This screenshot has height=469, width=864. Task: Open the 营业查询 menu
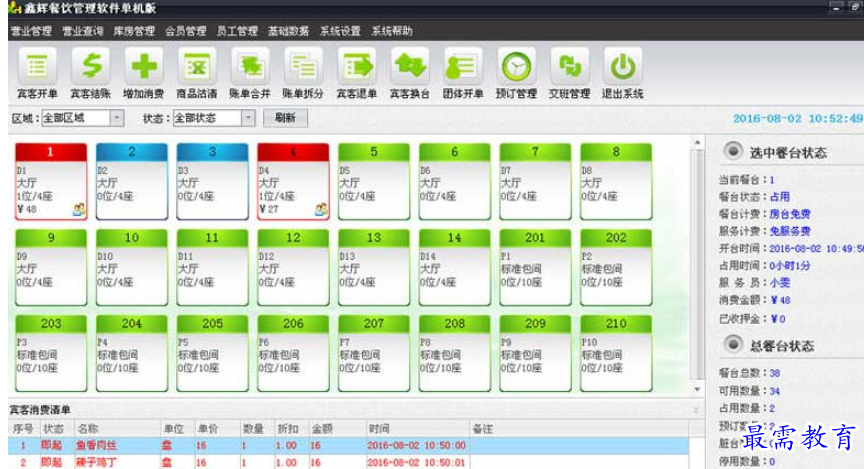83,31
